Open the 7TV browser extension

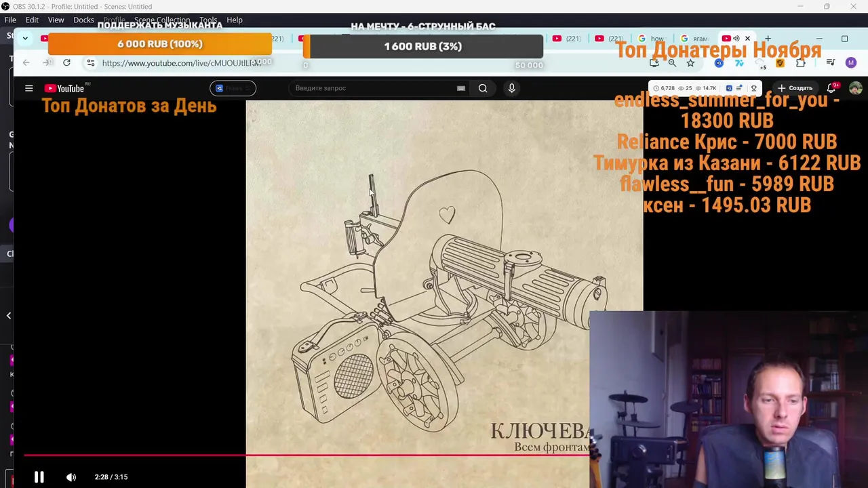pos(739,63)
